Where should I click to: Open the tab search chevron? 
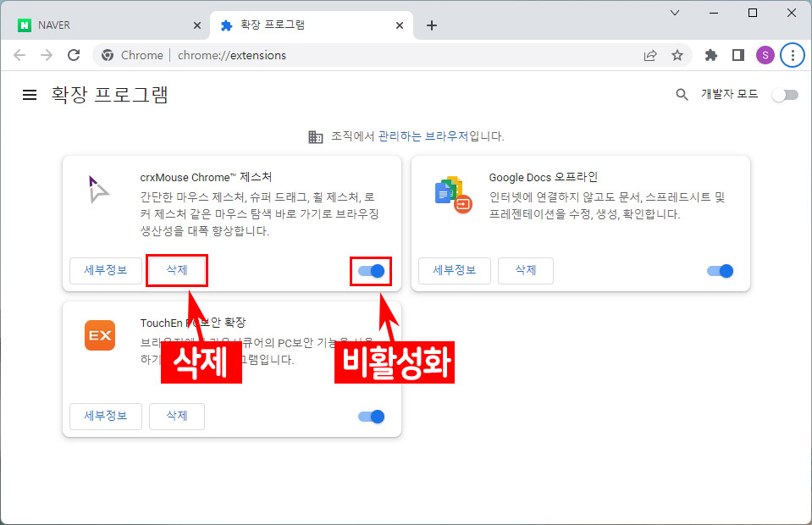[x=675, y=13]
